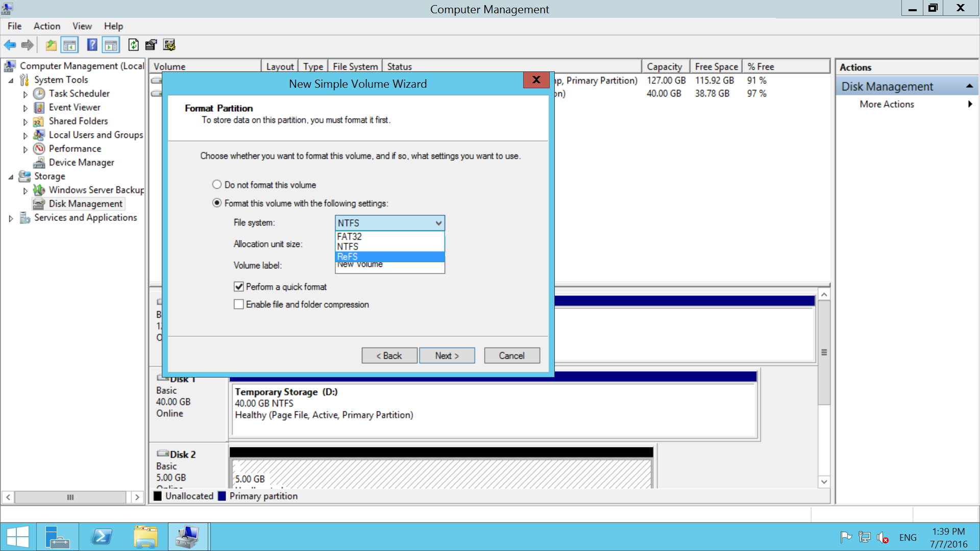Launch PowerShell from taskbar

click(102, 537)
